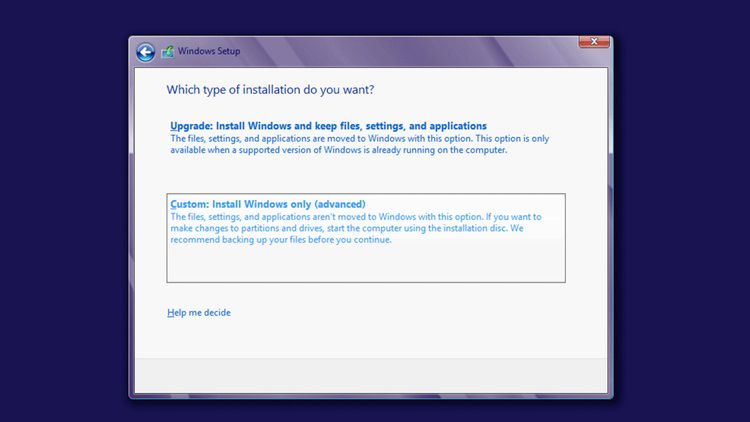The image size is (750, 422).
Task: Click the word 'Upgrade:' in the first option
Action: (x=192, y=126)
